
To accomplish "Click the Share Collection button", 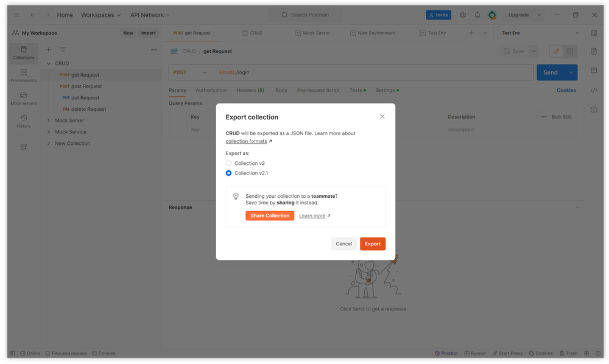I will tap(270, 215).
